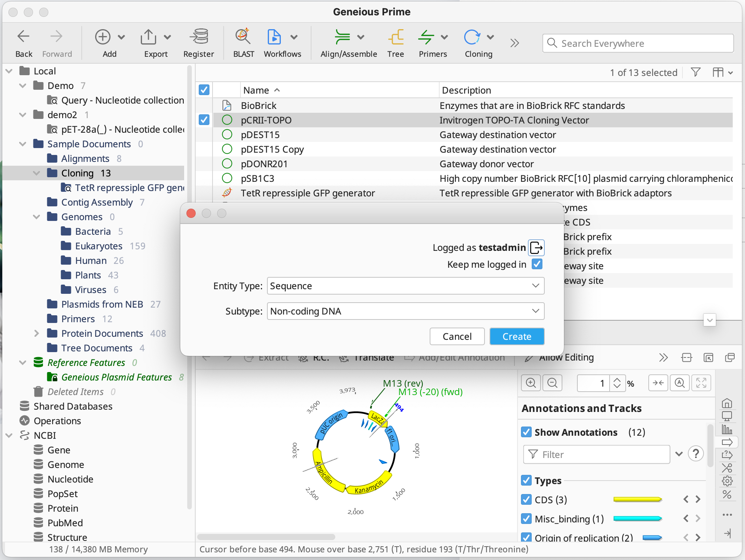The height and width of the screenshot is (560, 745).
Task: Disable Keep me logged in
Action: tap(537, 264)
